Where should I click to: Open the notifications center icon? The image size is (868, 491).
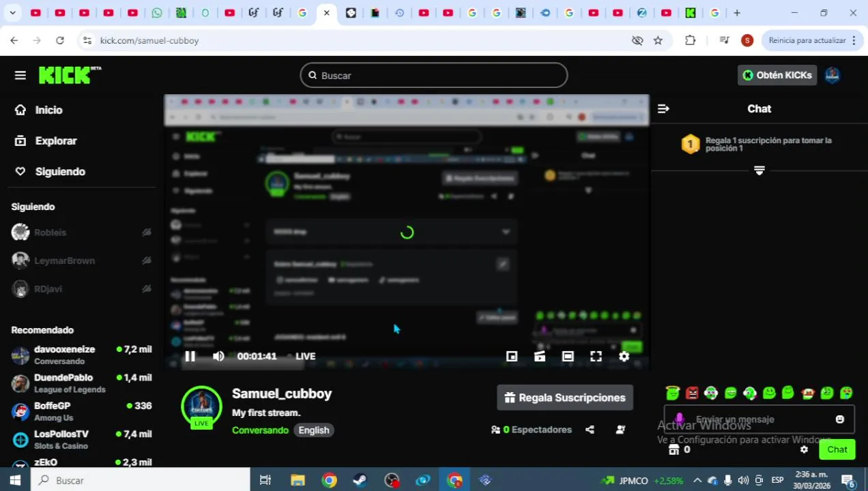pos(849,480)
